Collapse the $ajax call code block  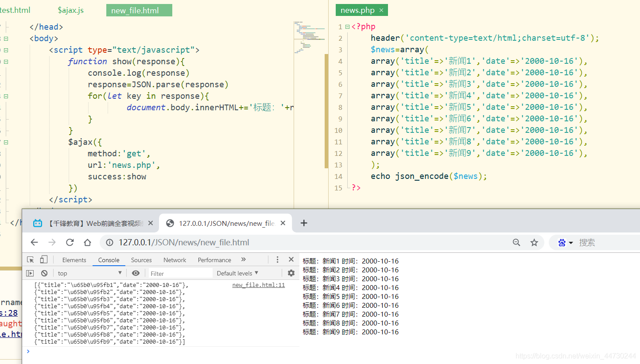6,142
